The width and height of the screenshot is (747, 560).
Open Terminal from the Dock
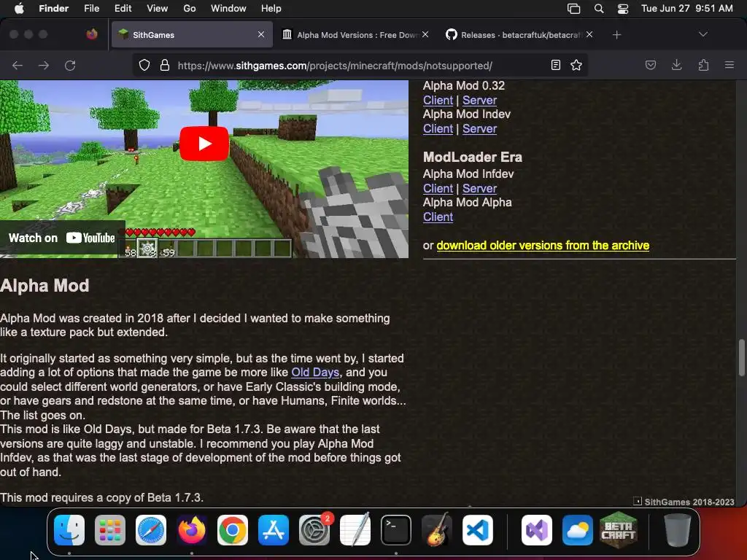point(396,530)
